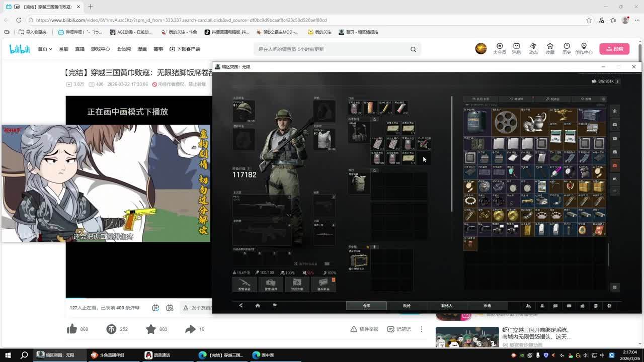Click the flag icon in the game's bottom bar

(275, 306)
